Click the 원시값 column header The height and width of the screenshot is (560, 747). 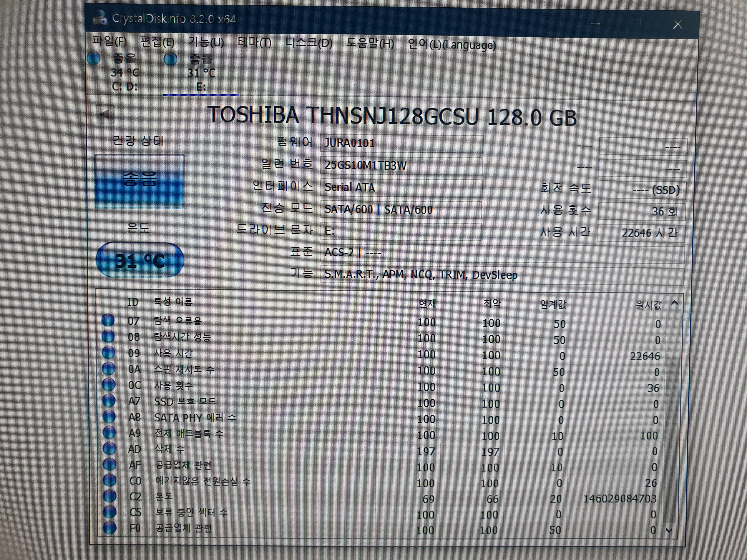pos(648,306)
